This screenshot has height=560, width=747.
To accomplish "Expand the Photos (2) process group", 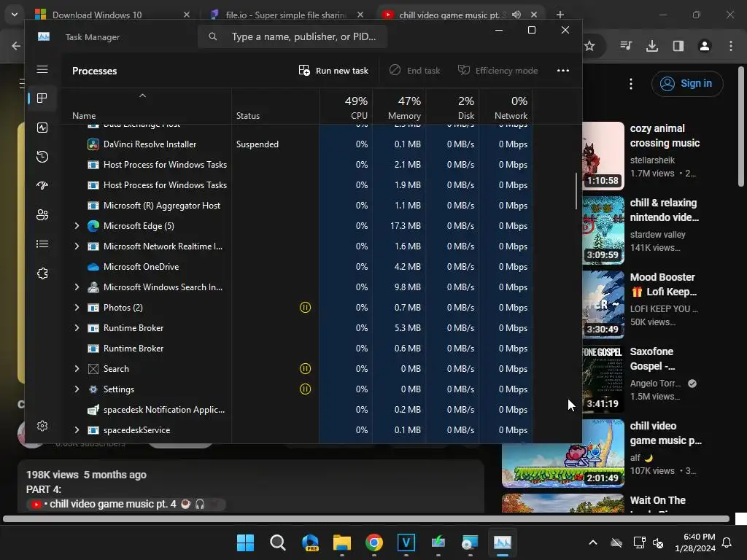I will click(x=77, y=308).
